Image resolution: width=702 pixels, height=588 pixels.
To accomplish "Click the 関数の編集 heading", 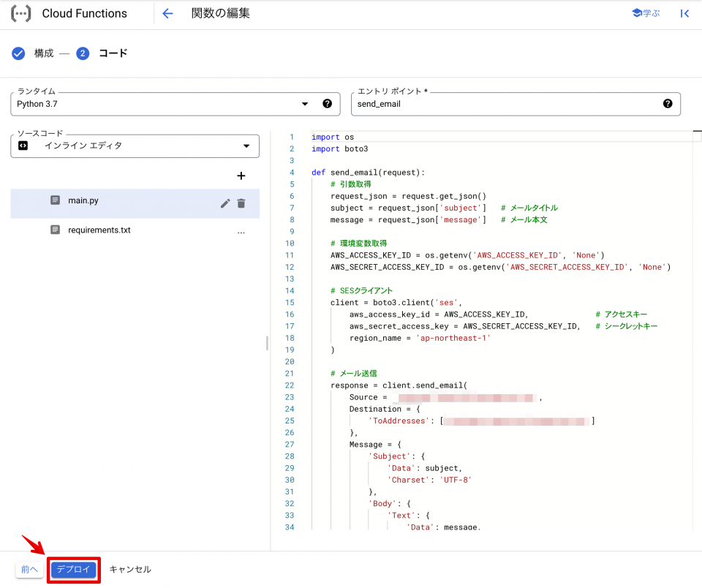I will [220, 13].
